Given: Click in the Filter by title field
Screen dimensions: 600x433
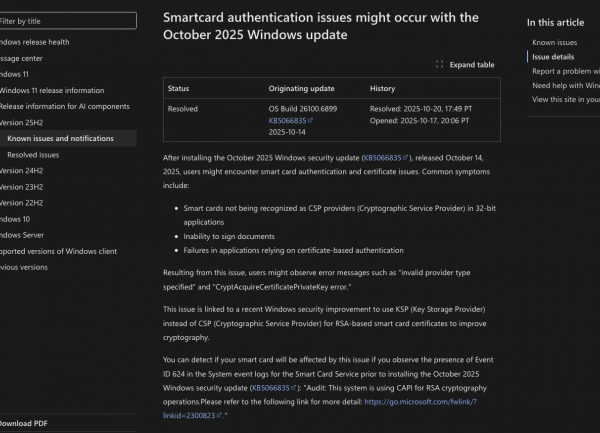Looking at the screenshot, I should pos(68,20).
